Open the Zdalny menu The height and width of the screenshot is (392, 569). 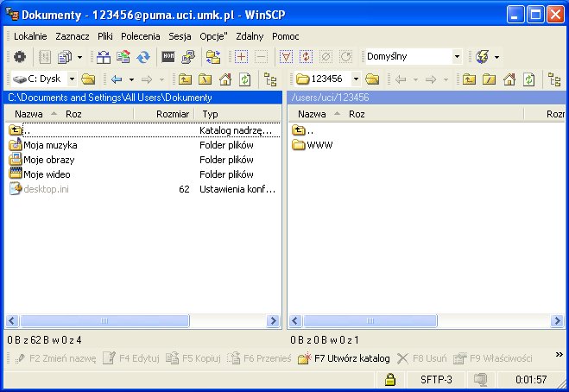(250, 36)
